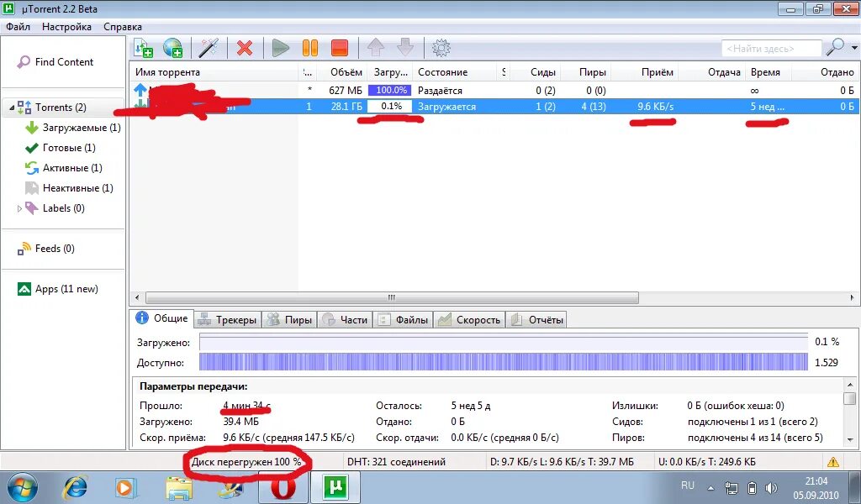Switch to the Части tab
The image size is (861, 504).
coord(345,320)
